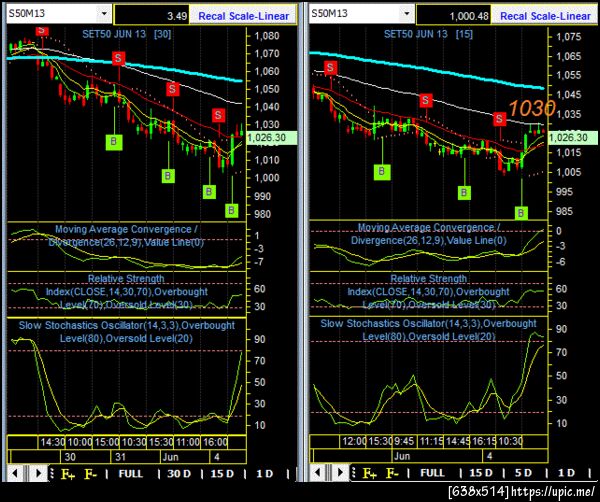Click the Relative Strength Index label in right chart

coord(429,292)
